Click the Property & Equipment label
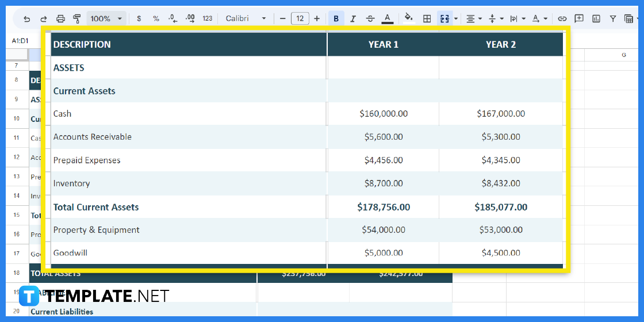 coord(97,230)
